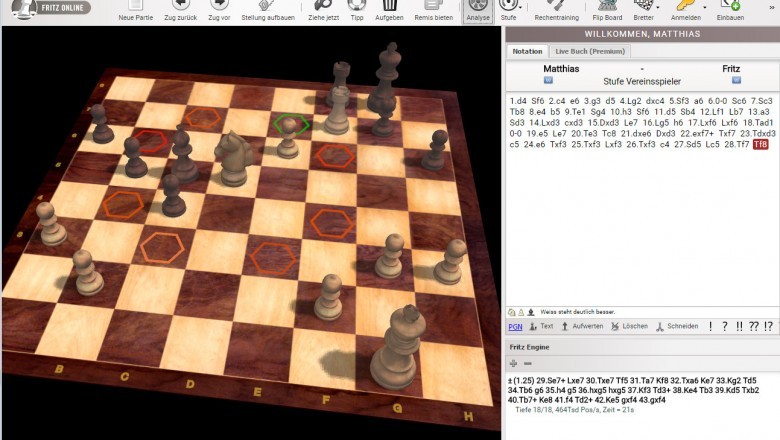Rotate the board with Flip Board
The width and height of the screenshot is (780, 440).
607,11
